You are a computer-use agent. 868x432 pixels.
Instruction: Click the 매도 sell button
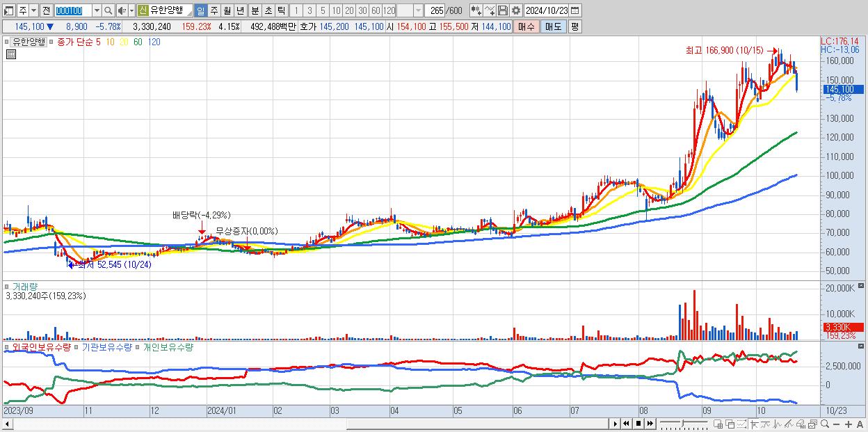pos(553,26)
